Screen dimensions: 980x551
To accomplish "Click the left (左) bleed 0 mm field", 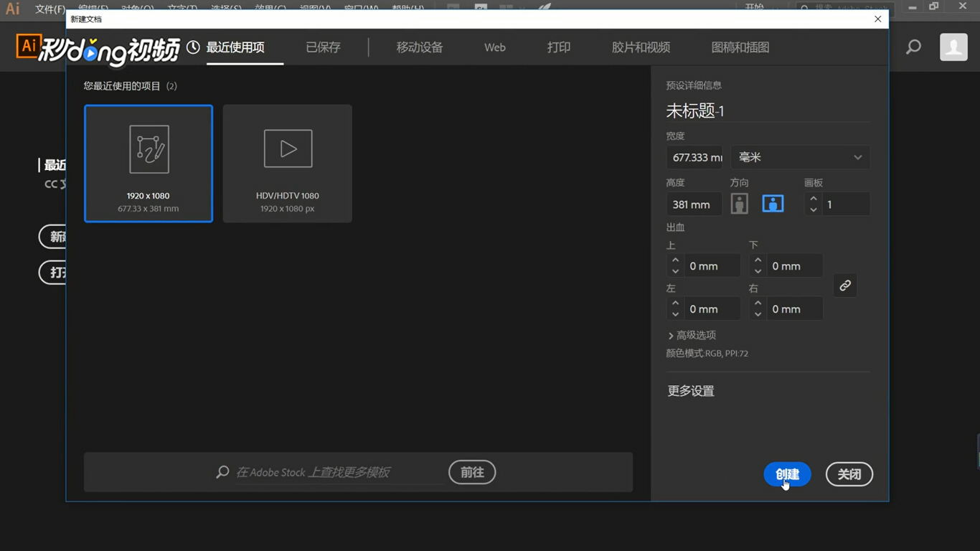I will 712,309.
